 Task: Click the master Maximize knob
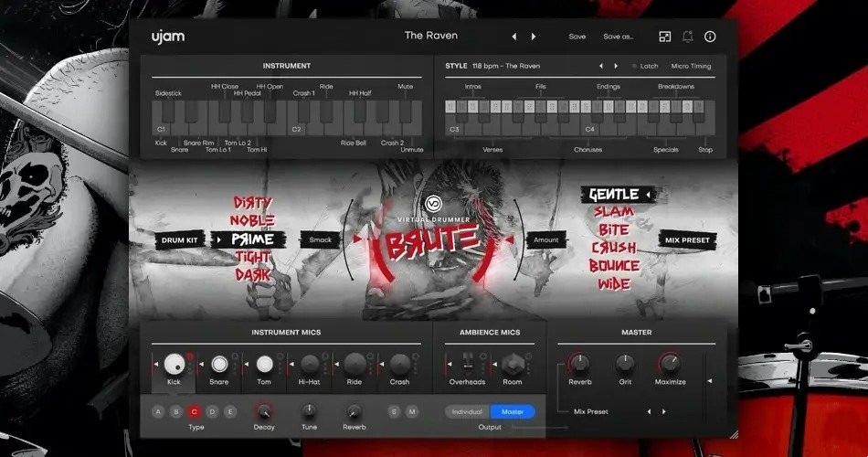(x=670, y=364)
